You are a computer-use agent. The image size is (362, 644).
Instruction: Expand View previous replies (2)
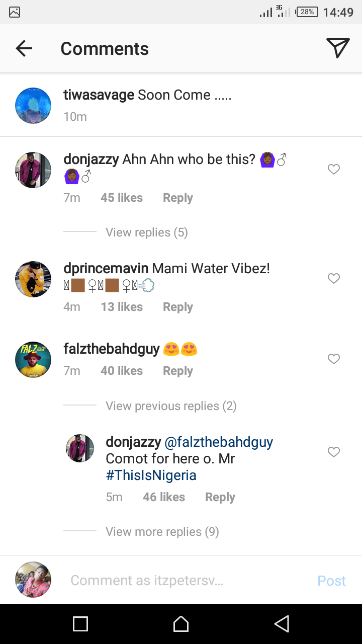click(x=171, y=406)
